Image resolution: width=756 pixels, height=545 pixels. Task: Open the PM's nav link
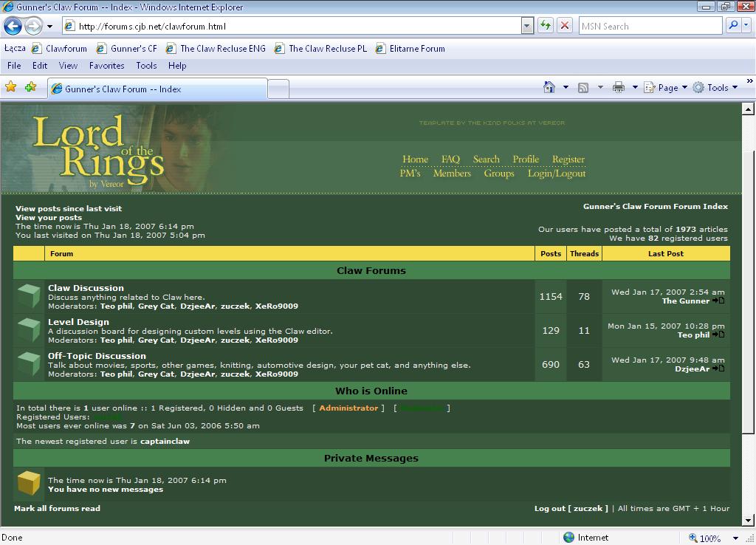pos(410,173)
